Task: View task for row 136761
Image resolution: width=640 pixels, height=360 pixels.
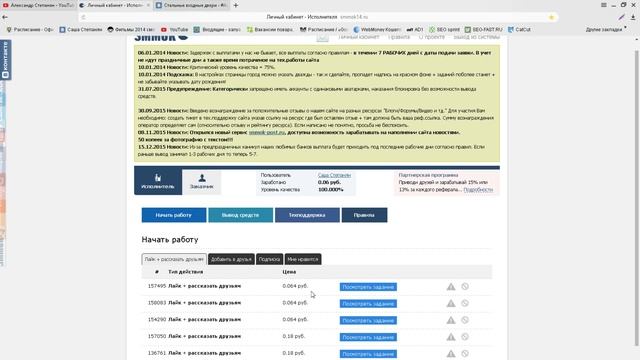Action: pyautogui.click(x=368, y=354)
